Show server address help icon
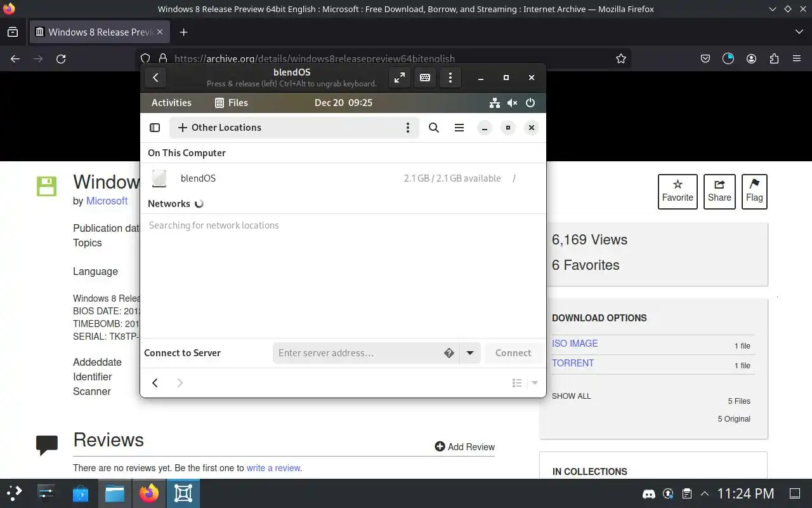812x508 pixels. tap(449, 353)
